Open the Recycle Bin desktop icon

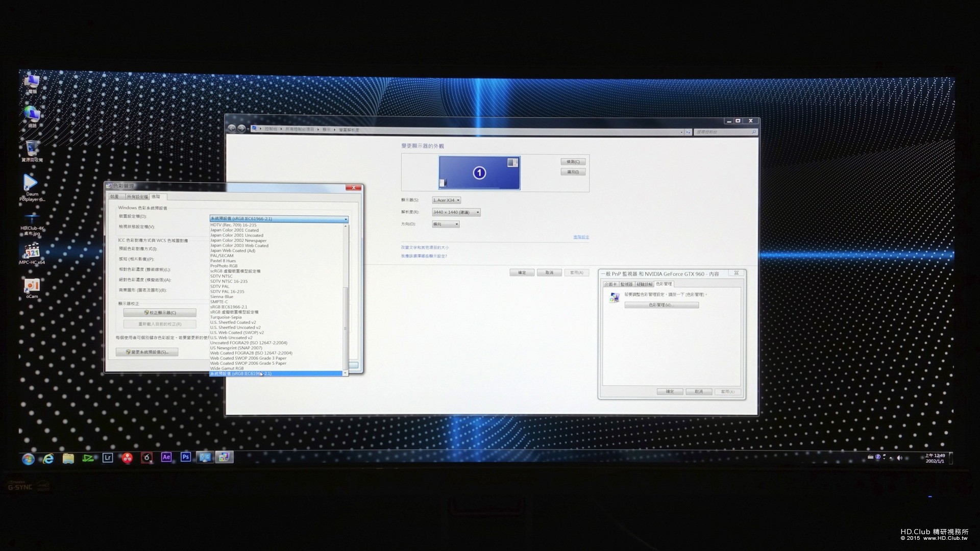32,150
